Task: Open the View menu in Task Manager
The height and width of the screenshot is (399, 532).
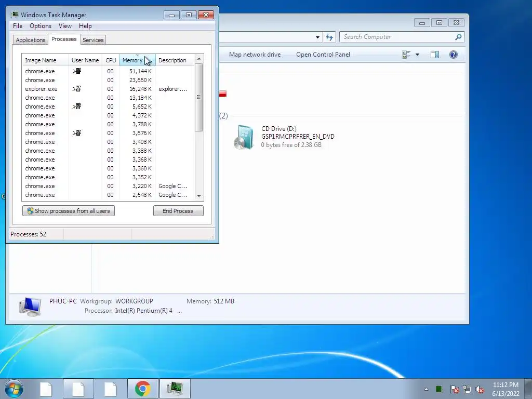Action: [65, 26]
